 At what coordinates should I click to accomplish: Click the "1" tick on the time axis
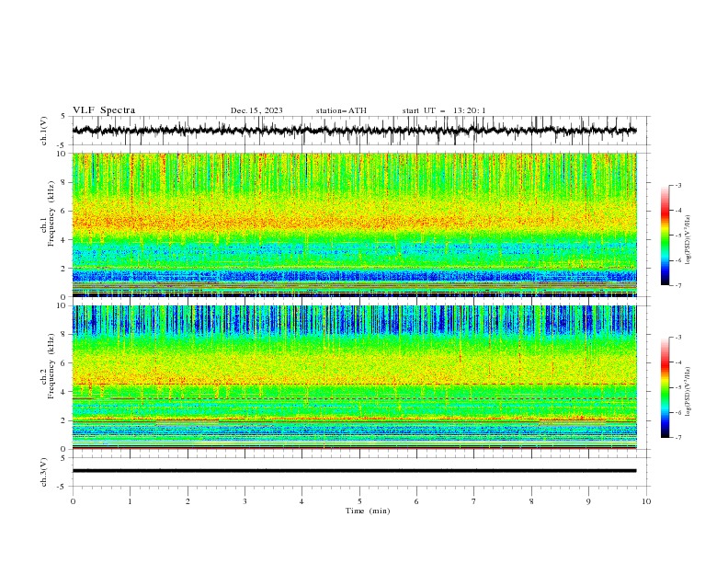click(130, 501)
